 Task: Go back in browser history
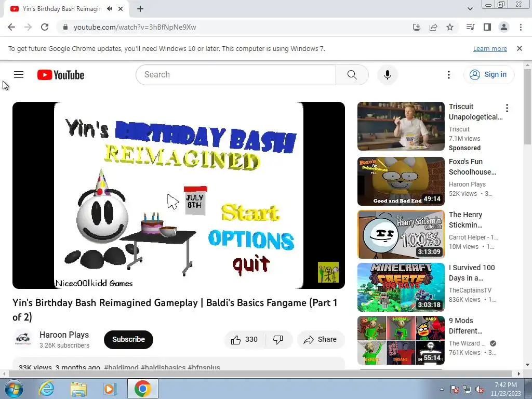pos(11,27)
